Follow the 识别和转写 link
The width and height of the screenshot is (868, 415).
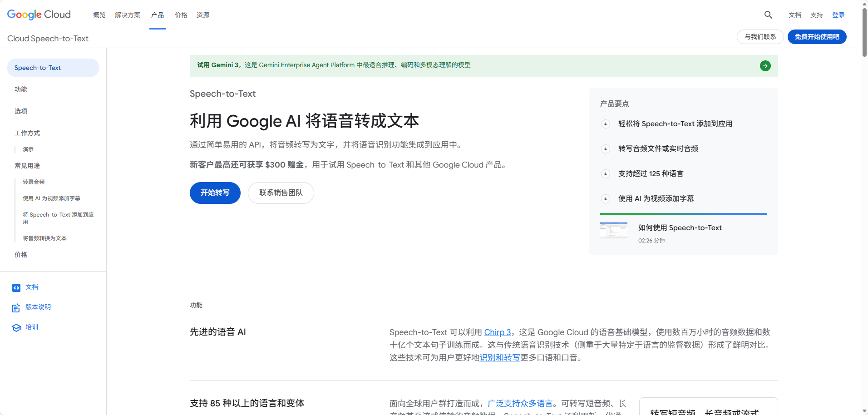click(x=500, y=358)
